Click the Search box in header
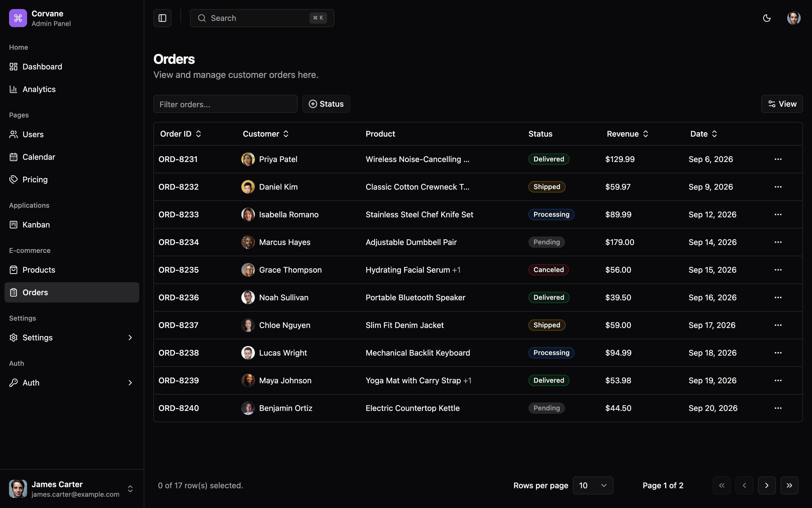This screenshot has height=508, width=812. point(262,18)
